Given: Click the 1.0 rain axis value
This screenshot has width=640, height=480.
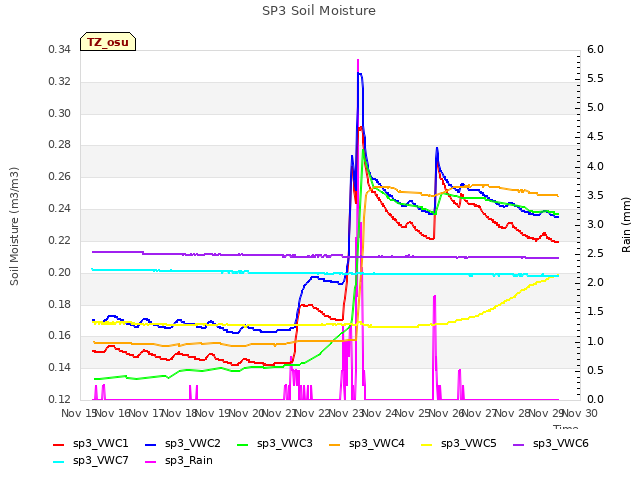Looking at the screenshot, I should tap(595, 341).
